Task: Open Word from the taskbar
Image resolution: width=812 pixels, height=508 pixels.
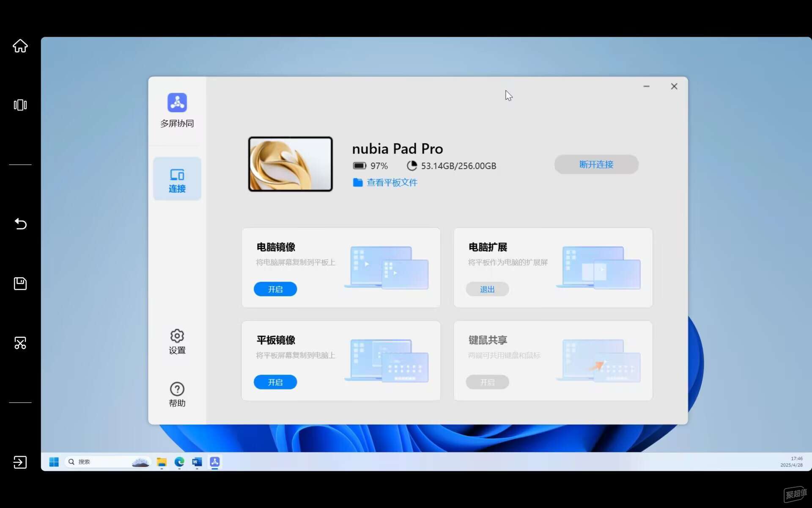Action: [197, 462]
